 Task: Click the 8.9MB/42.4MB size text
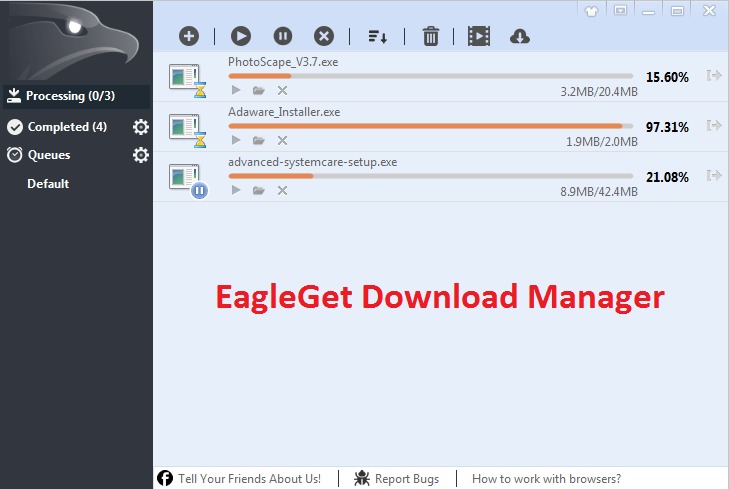tap(599, 192)
